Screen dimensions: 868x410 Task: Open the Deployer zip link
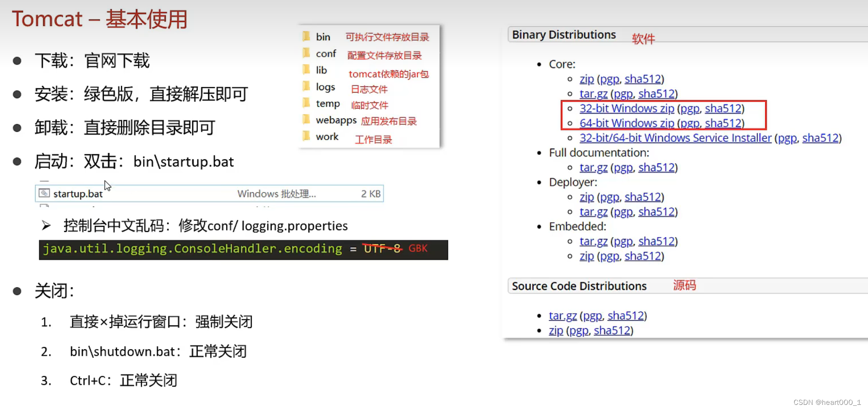click(x=586, y=197)
